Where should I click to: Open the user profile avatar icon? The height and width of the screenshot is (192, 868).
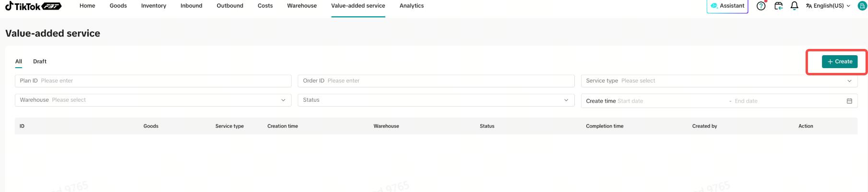click(862, 6)
